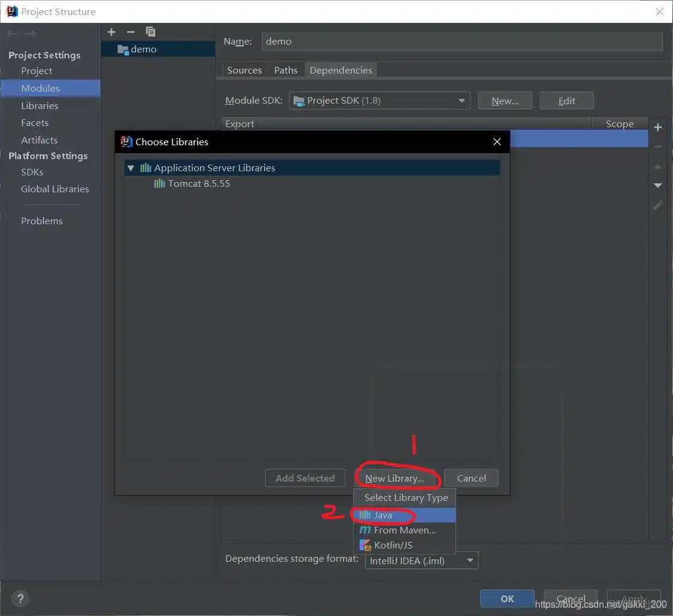Click the Add Selected button
673x616 pixels.
click(x=305, y=478)
